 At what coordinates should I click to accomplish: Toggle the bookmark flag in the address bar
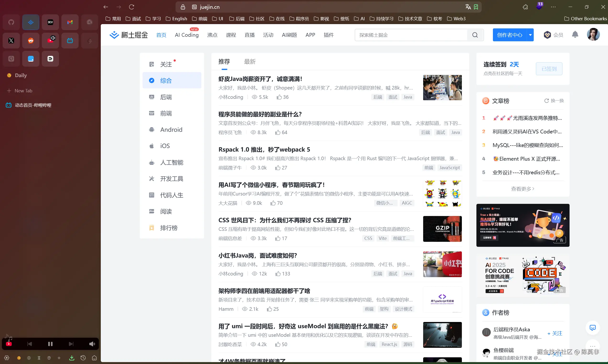pyautogui.click(x=476, y=7)
